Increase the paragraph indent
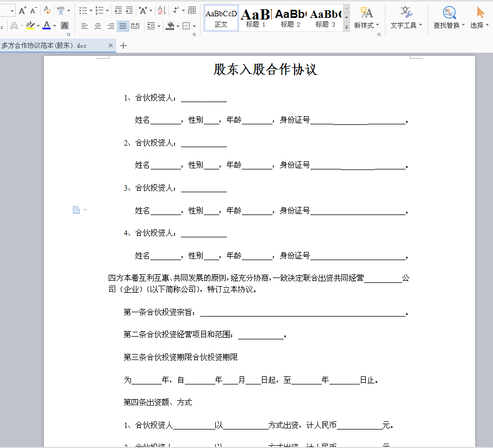This screenshot has width=493, height=448. 129,10
